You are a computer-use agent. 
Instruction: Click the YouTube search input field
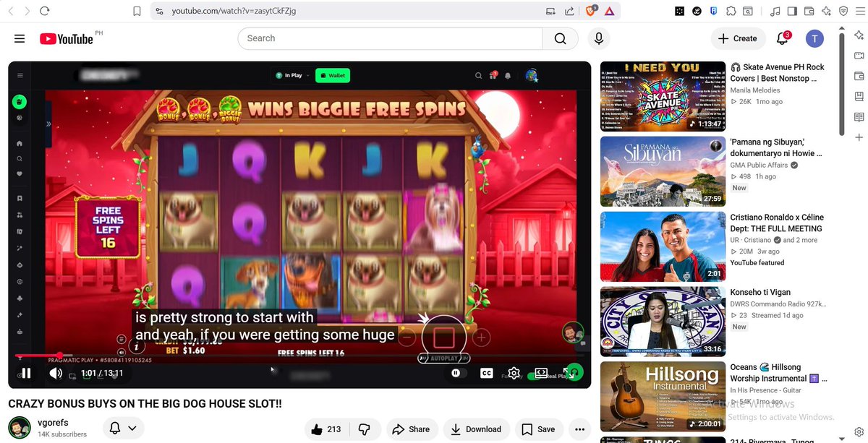click(391, 38)
